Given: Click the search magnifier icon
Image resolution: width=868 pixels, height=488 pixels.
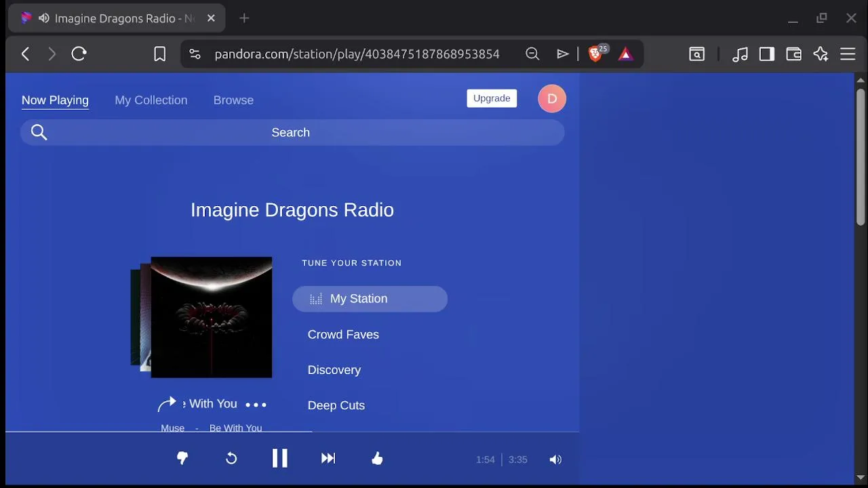Looking at the screenshot, I should coord(39,132).
